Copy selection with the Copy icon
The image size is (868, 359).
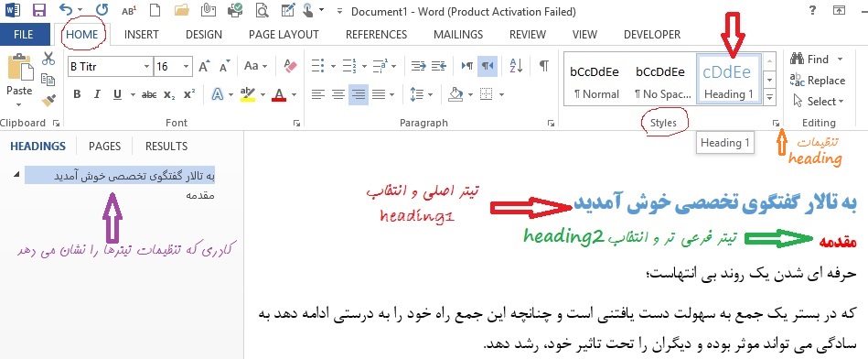point(48,80)
